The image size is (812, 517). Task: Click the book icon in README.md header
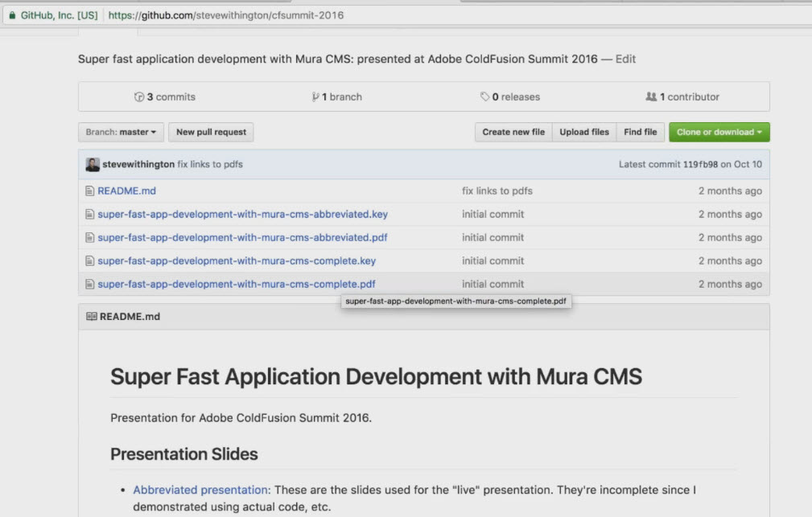[x=92, y=316]
